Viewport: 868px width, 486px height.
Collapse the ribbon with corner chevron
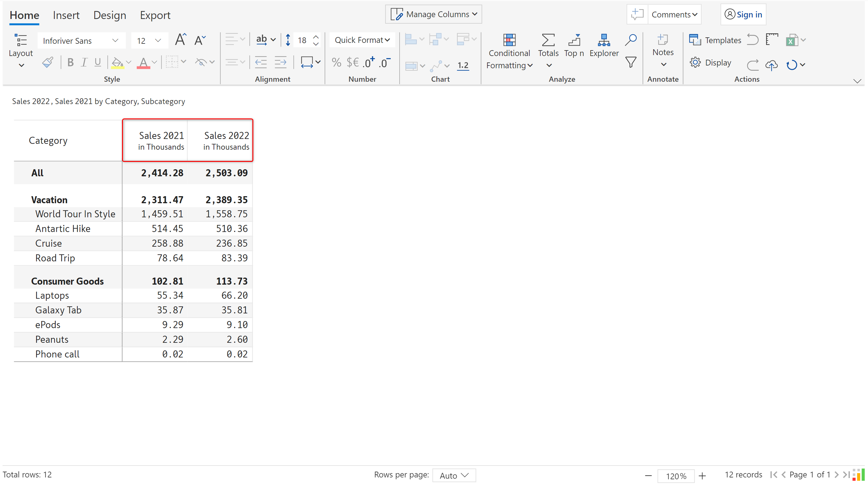click(x=857, y=81)
